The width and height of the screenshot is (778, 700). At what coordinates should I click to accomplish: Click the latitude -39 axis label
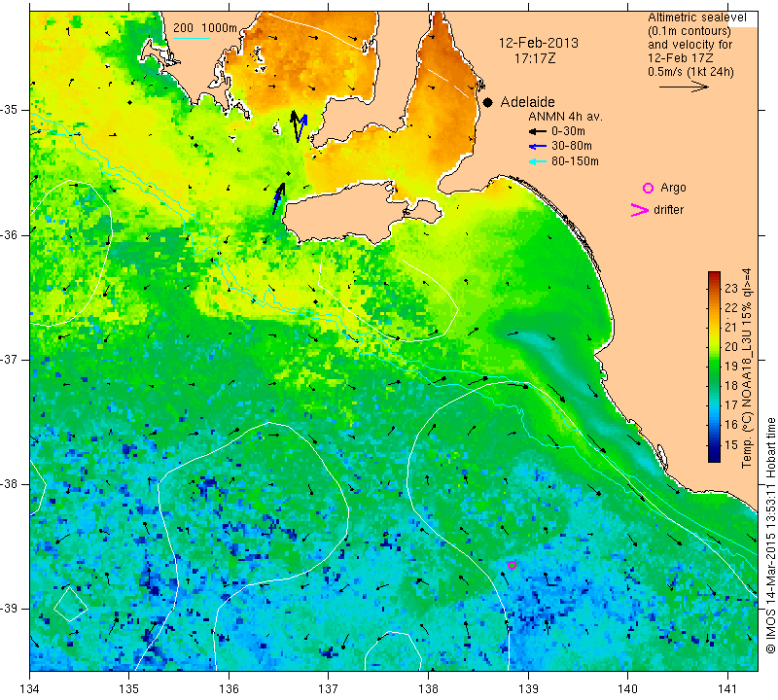[x=10, y=609]
